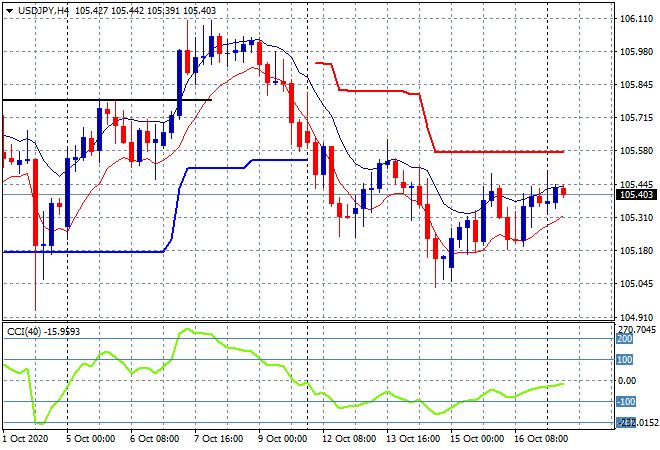Click the 105.180 price axis label
This screenshot has height=450, width=660.
[x=636, y=251]
